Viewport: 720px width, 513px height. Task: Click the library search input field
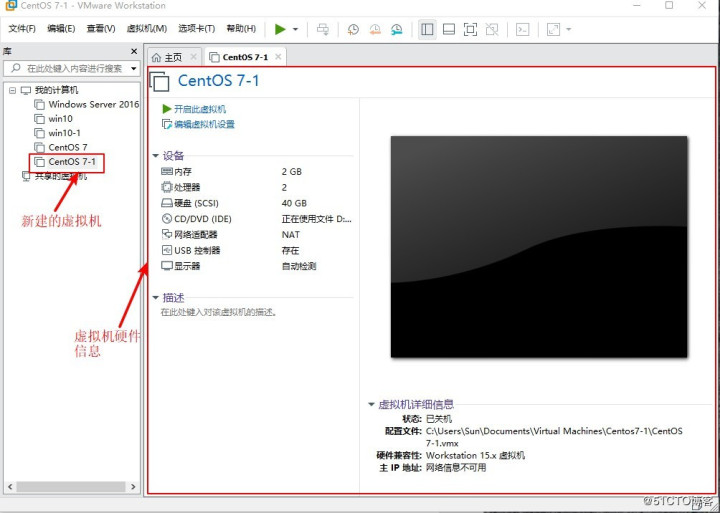point(71,68)
